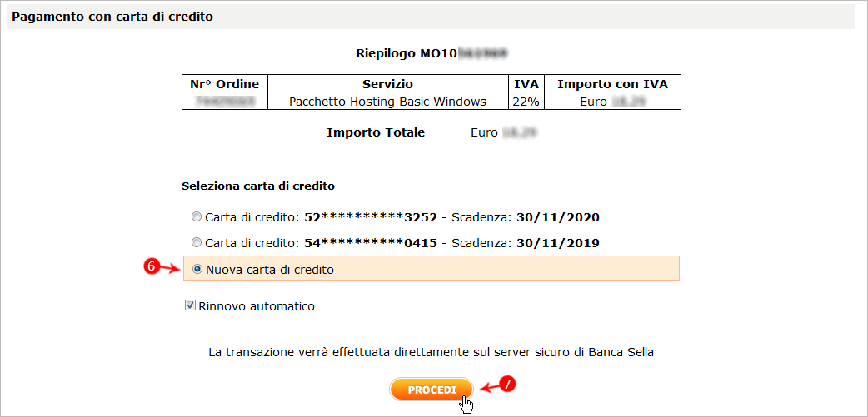Click the Seleziona carta di credito heading
The width and height of the screenshot is (868, 417).
pos(258,186)
